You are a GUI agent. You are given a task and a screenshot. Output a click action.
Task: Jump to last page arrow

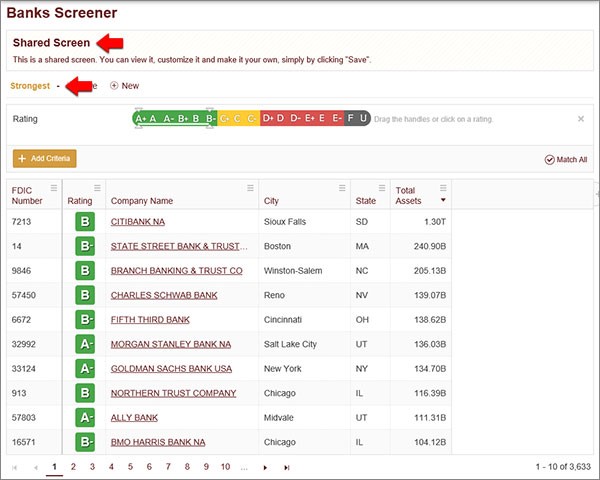point(287,467)
